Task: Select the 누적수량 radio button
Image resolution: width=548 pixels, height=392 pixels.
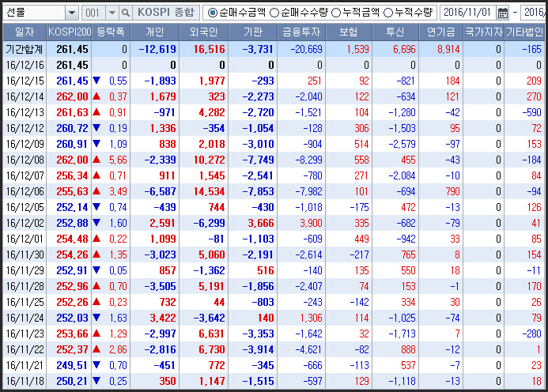Action: click(388, 13)
